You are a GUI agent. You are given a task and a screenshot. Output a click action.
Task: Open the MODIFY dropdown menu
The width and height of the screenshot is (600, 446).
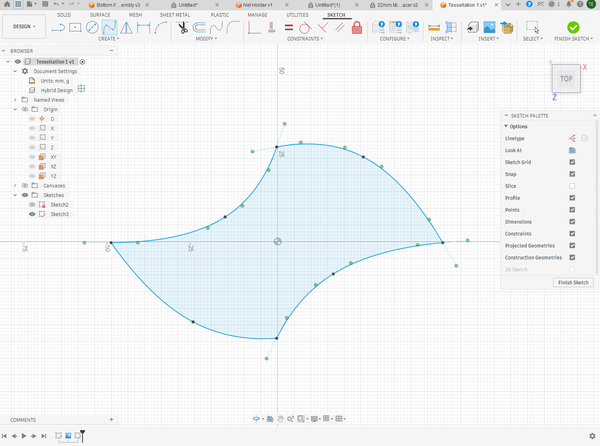[206, 39]
